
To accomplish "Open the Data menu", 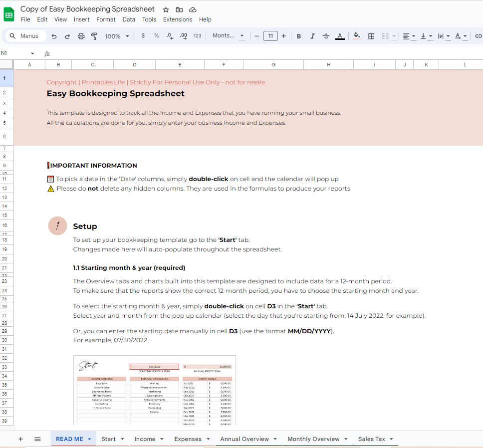I will pos(129,19).
